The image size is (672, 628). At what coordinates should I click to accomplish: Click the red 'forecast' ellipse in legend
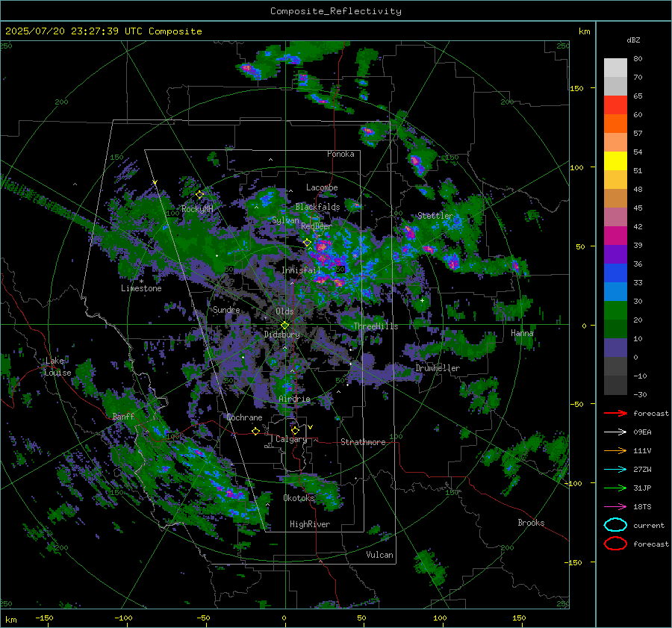tap(615, 544)
